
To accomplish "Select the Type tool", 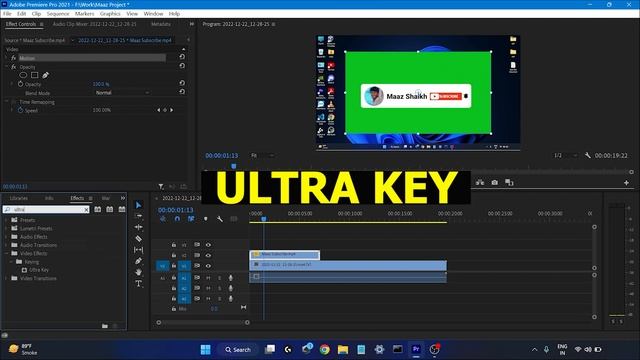I will pos(138,283).
